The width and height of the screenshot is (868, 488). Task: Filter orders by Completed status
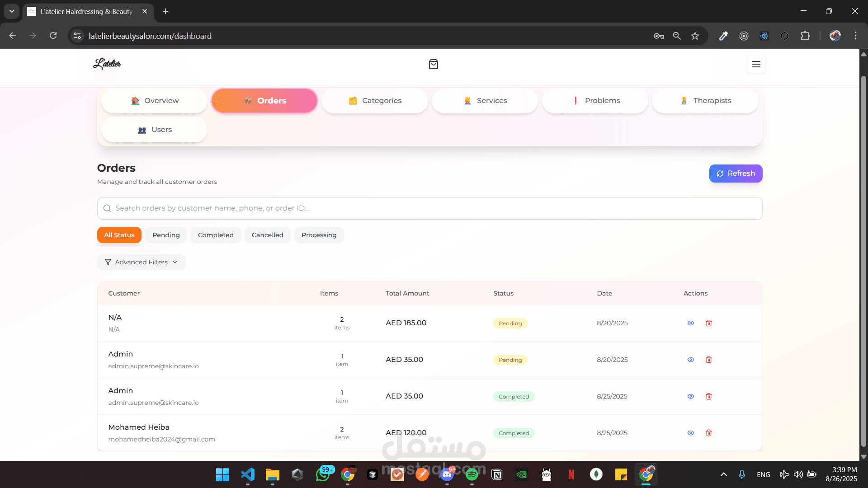216,235
